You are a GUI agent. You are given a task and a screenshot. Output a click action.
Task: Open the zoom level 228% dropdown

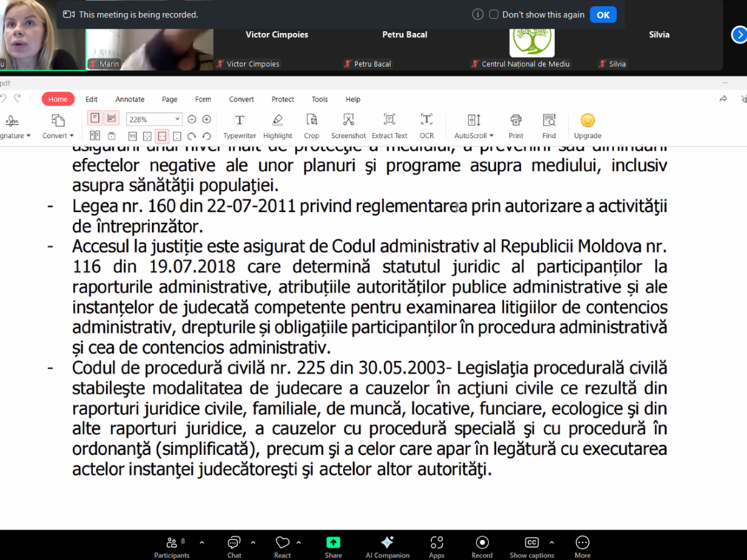tap(177, 119)
